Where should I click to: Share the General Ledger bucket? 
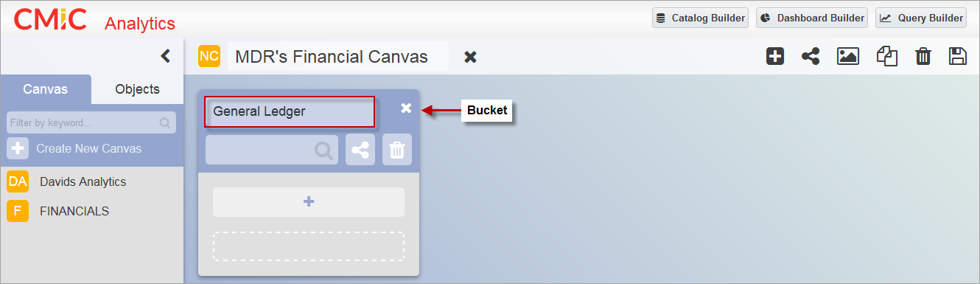tap(360, 150)
